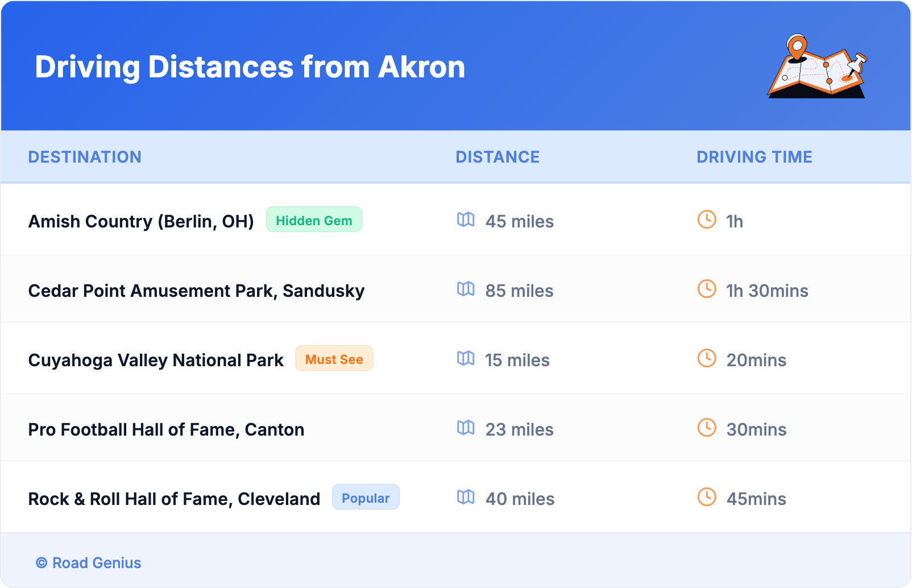Click the map icon beside 85 miles
Screen dimensions: 912x588
(x=466, y=289)
